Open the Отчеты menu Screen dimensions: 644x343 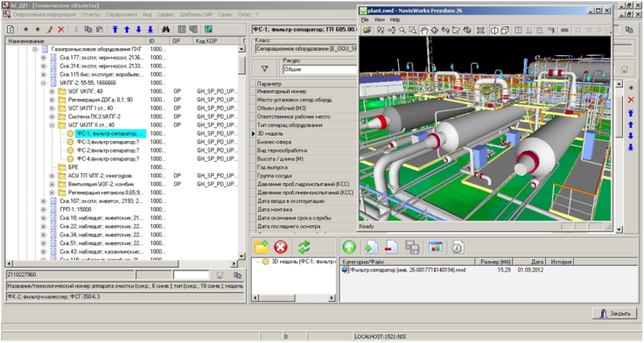(90, 14)
